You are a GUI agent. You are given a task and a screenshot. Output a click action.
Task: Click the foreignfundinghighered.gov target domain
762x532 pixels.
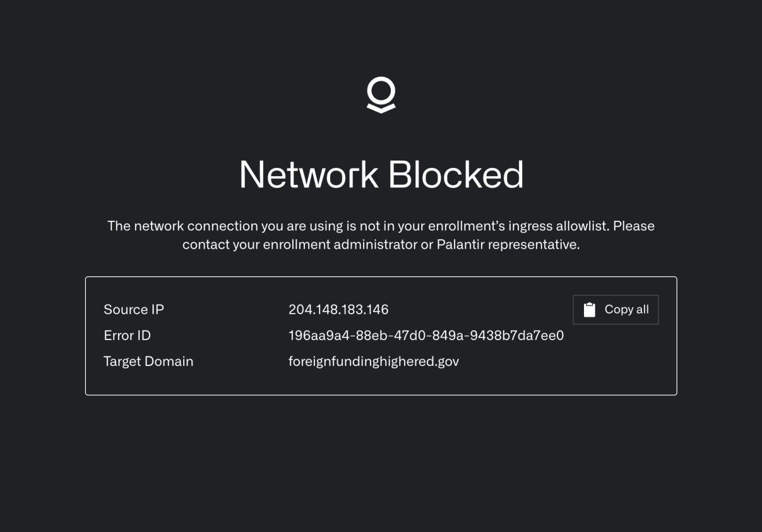coord(373,362)
